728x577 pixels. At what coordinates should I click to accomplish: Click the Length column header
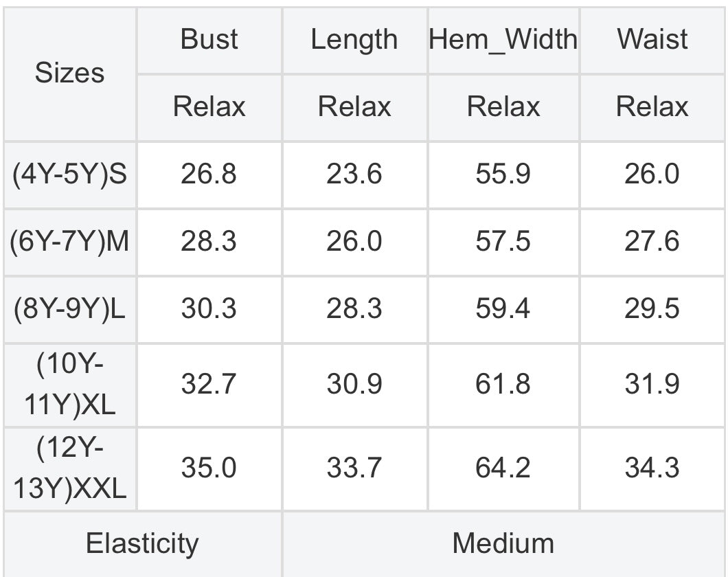click(354, 40)
